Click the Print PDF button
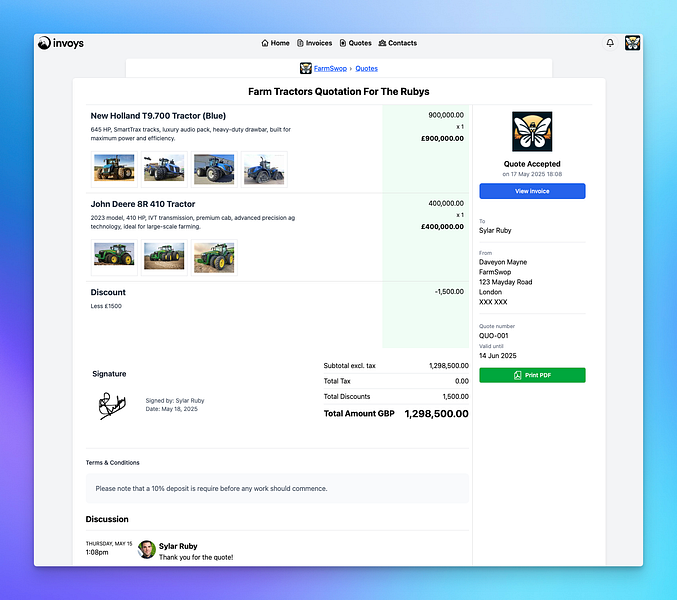677x600 pixels. (x=532, y=375)
